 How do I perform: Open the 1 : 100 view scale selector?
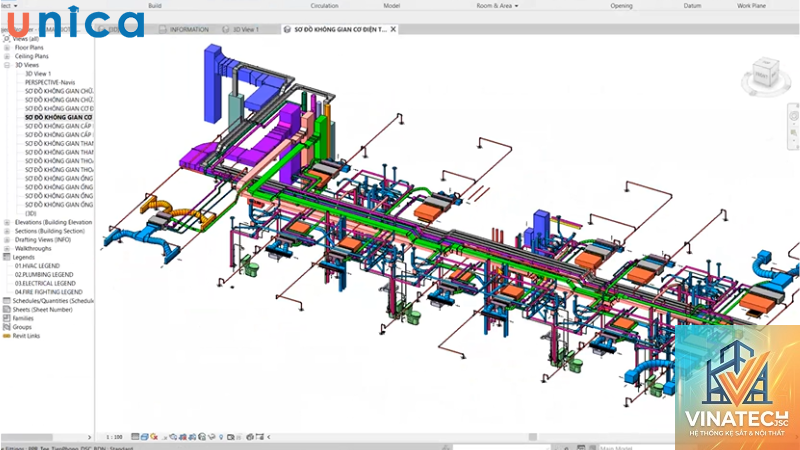pos(114,437)
